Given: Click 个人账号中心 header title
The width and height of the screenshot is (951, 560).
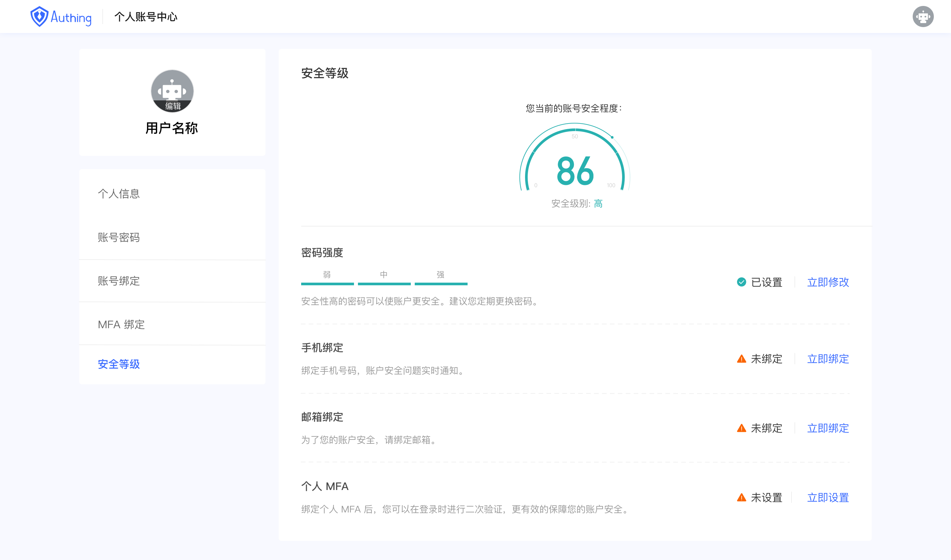Looking at the screenshot, I should tap(146, 17).
